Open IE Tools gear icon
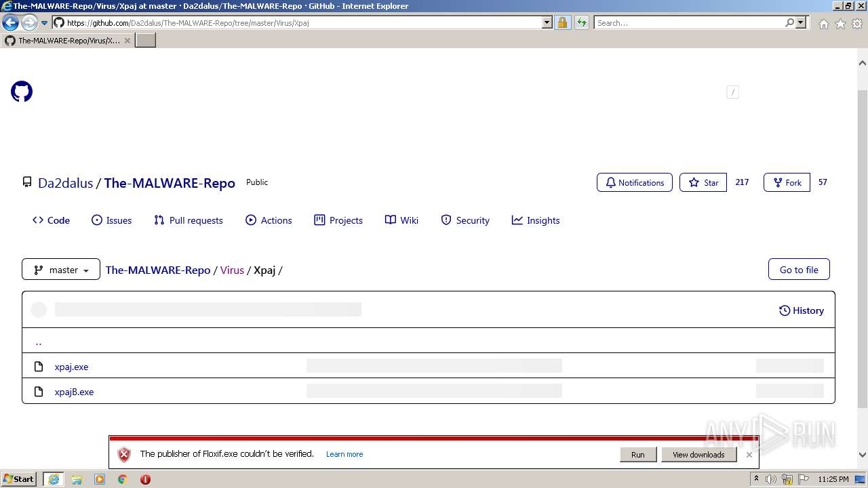This screenshot has width=868, height=488. [x=857, y=24]
